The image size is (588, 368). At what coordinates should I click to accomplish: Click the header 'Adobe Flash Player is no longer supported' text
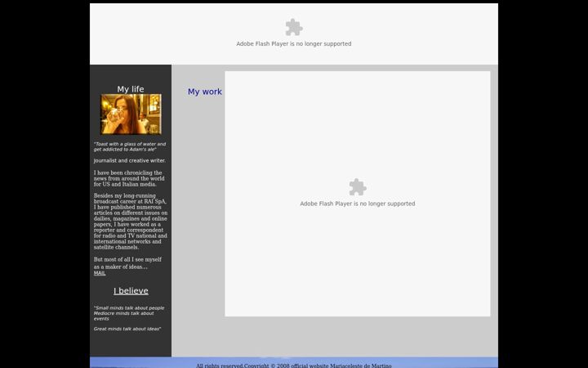294,43
